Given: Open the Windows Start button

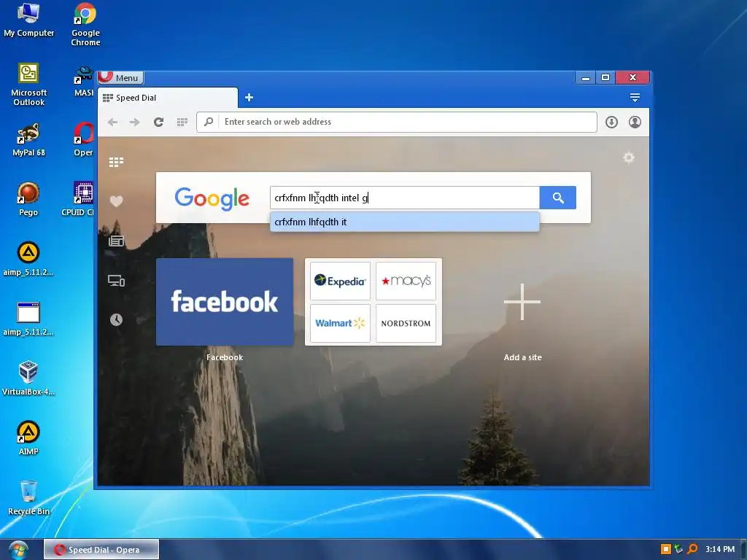Looking at the screenshot, I should pyautogui.click(x=18, y=550).
